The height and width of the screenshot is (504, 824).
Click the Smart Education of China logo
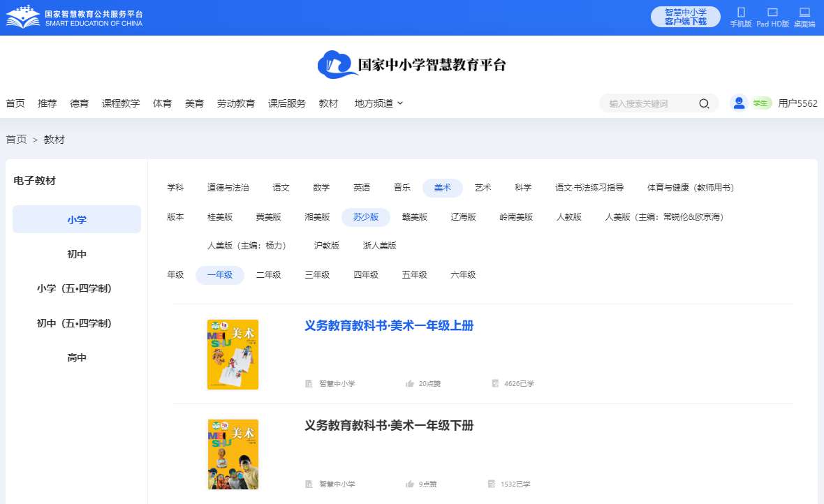coord(74,17)
